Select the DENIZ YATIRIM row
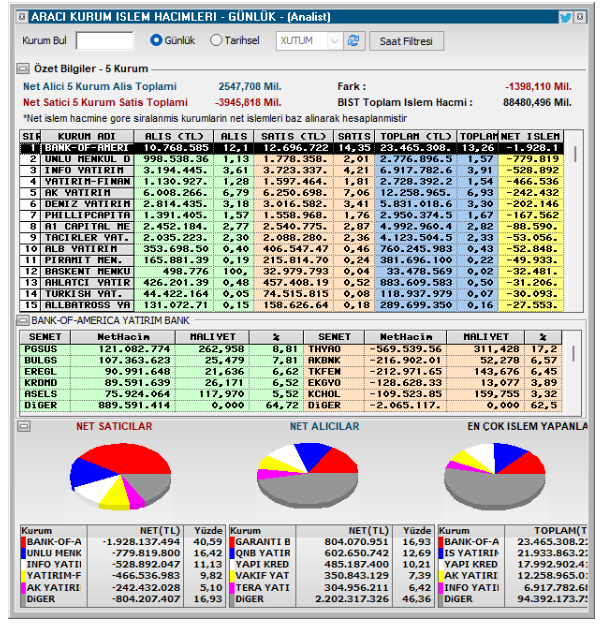 tap(292, 204)
